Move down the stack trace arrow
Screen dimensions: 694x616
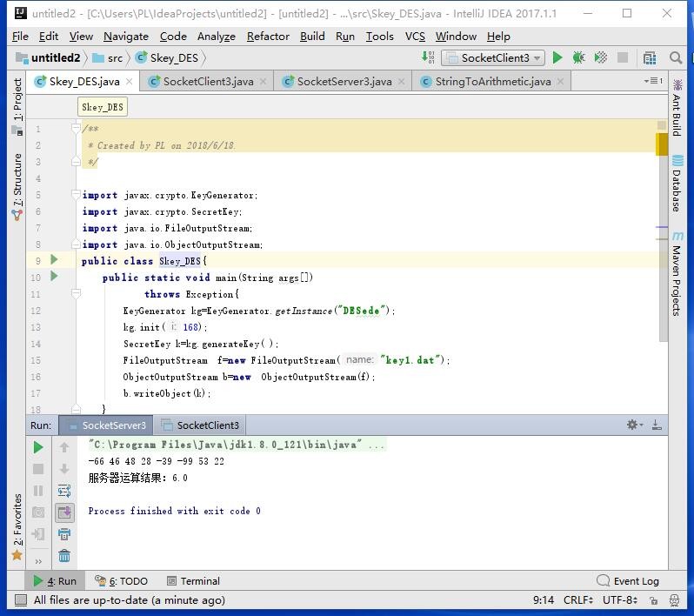pos(64,469)
